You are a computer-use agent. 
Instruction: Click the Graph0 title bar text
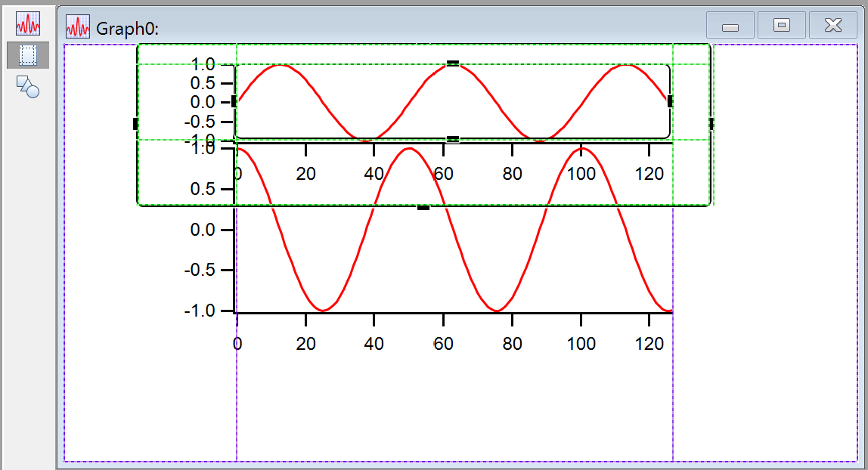pos(127,29)
